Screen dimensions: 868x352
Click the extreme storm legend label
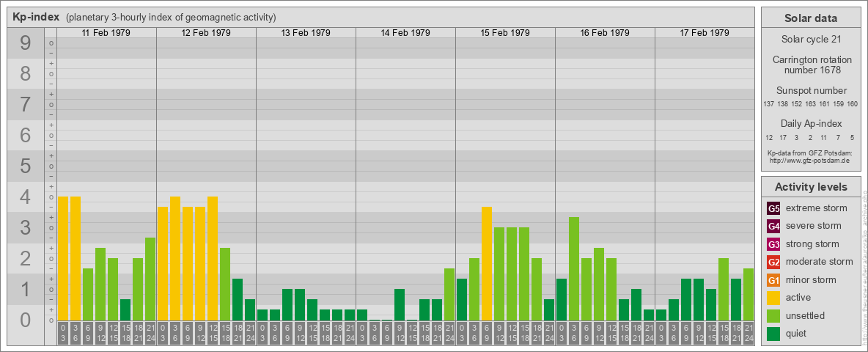(x=817, y=208)
